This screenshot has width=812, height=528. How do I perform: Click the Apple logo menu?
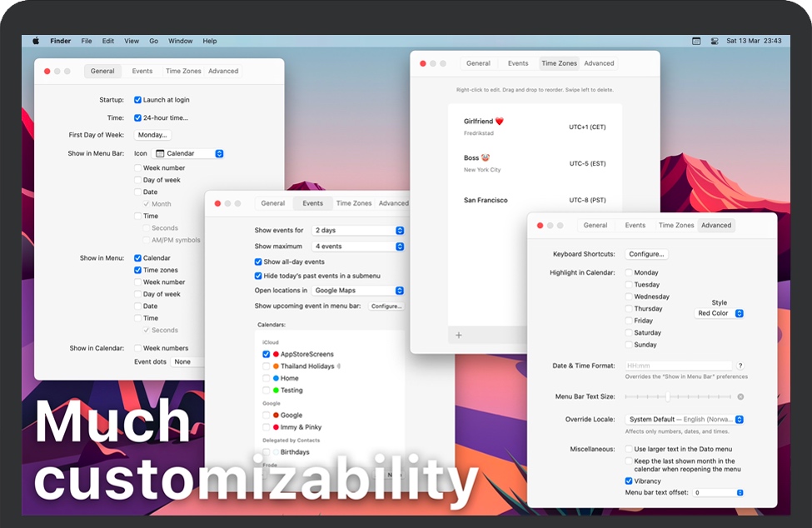pyautogui.click(x=36, y=41)
